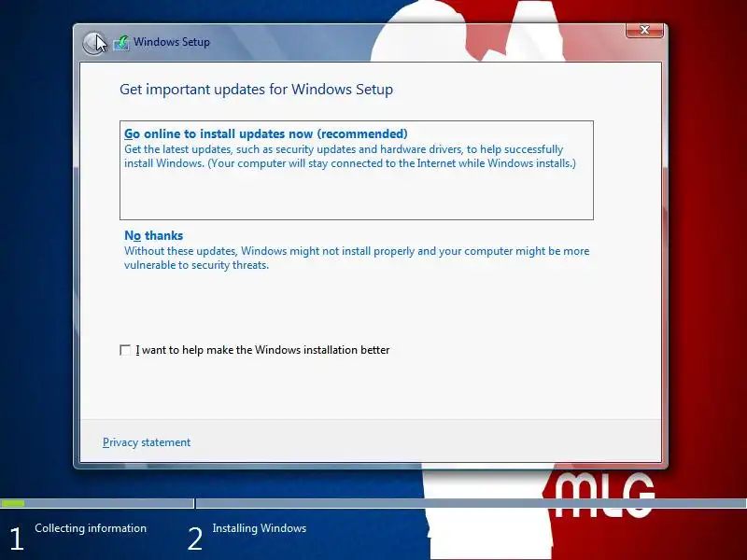Viewport: 747px width, 560px height.
Task: Click the Get important updates heading
Action: tap(256, 90)
